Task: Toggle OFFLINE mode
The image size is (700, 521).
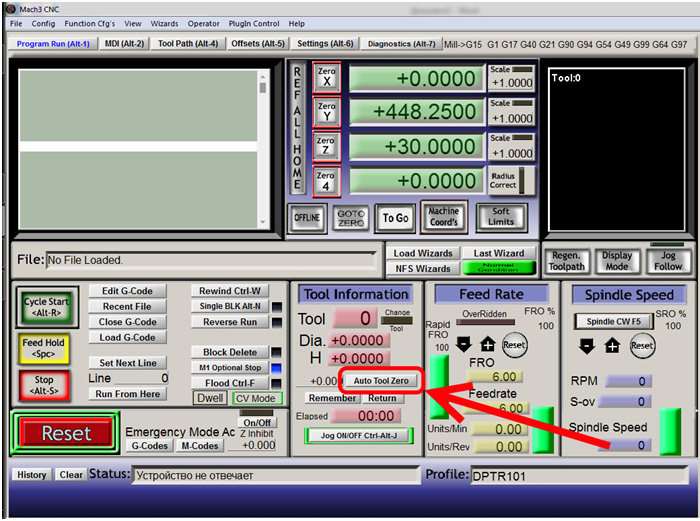Action: (307, 218)
